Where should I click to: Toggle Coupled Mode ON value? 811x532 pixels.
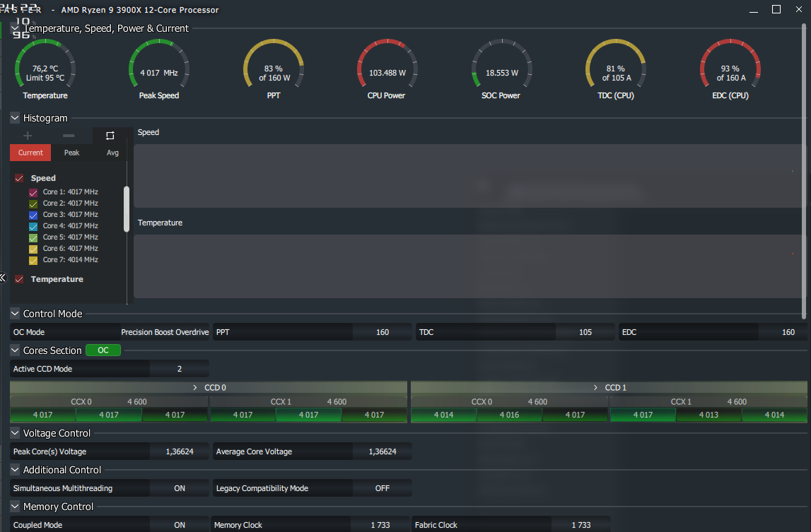pyautogui.click(x=180, y=525)
